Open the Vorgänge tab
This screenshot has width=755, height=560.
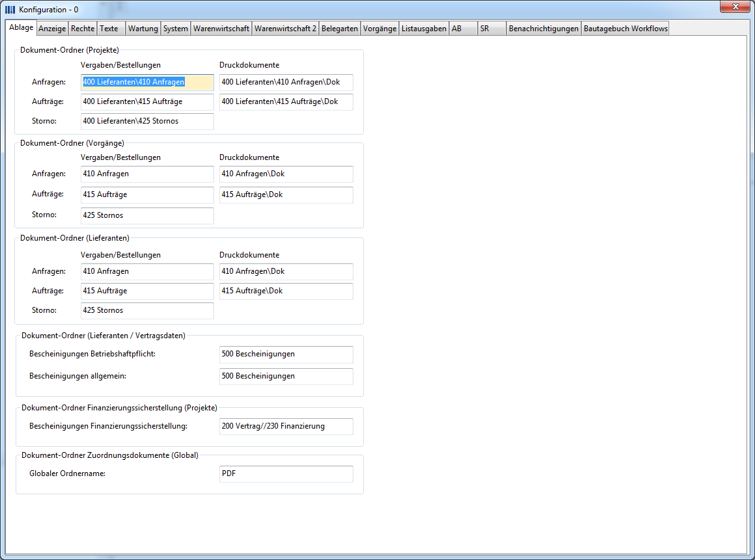379,29
